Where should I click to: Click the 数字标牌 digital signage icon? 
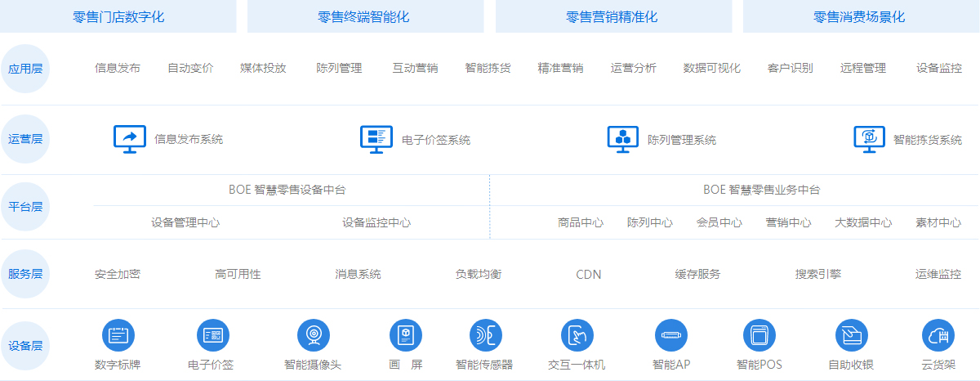point(118,335)
